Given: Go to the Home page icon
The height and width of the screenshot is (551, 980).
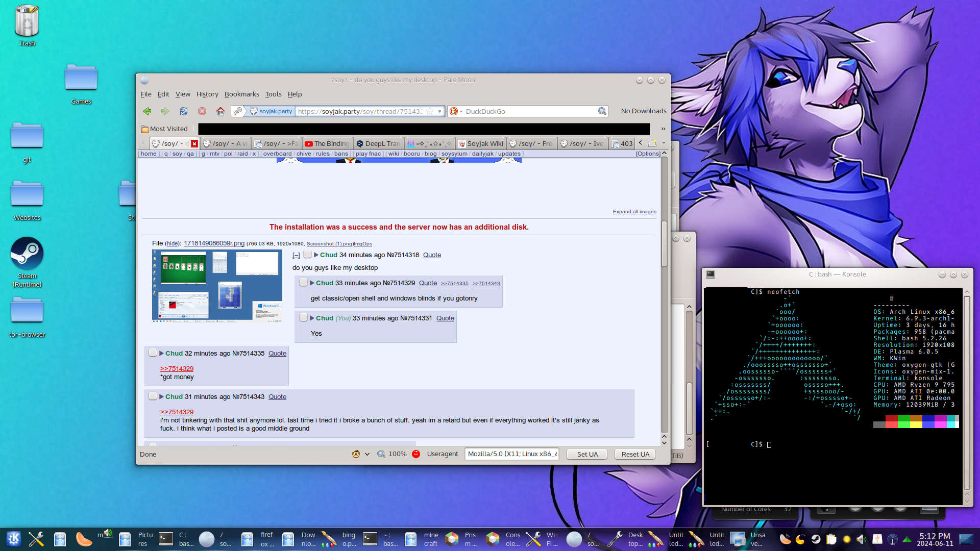Looking at the screenshot, I should tap(220, 111).
